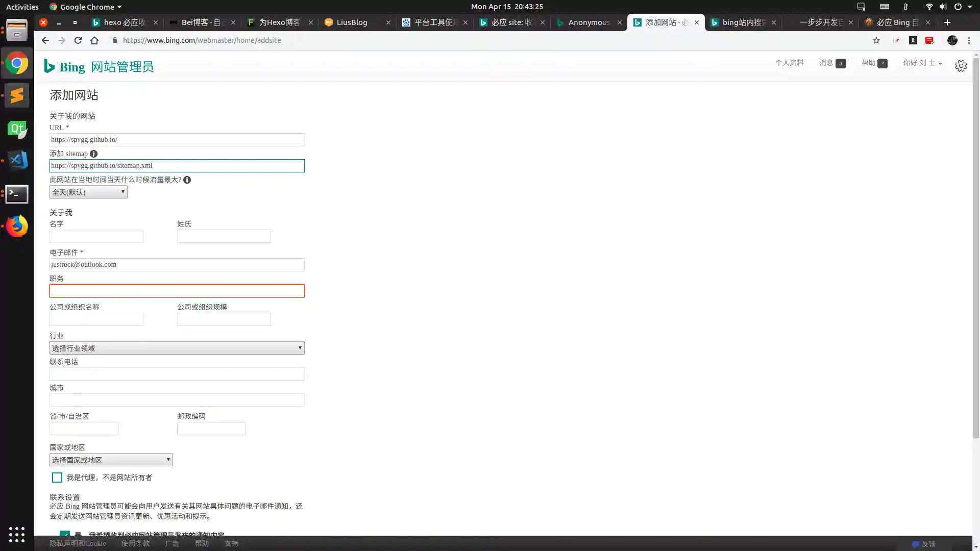Open browser home page
Viewport: 980px width, 551px height.
pos(94,40)
